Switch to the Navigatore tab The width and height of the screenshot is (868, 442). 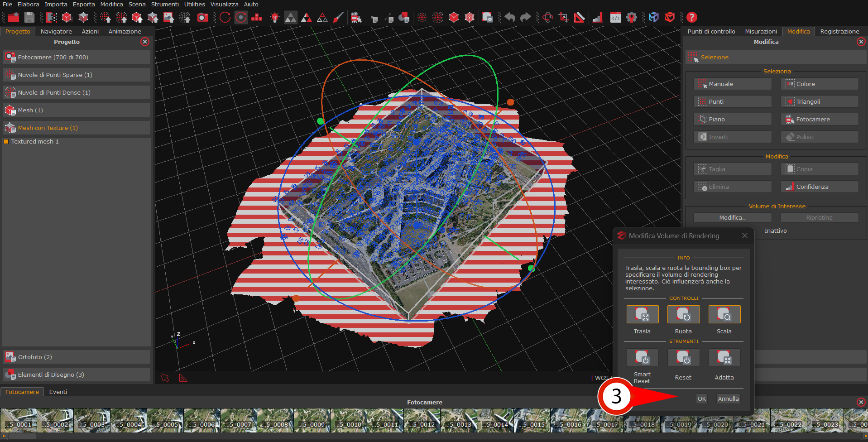tap(56, 32)
